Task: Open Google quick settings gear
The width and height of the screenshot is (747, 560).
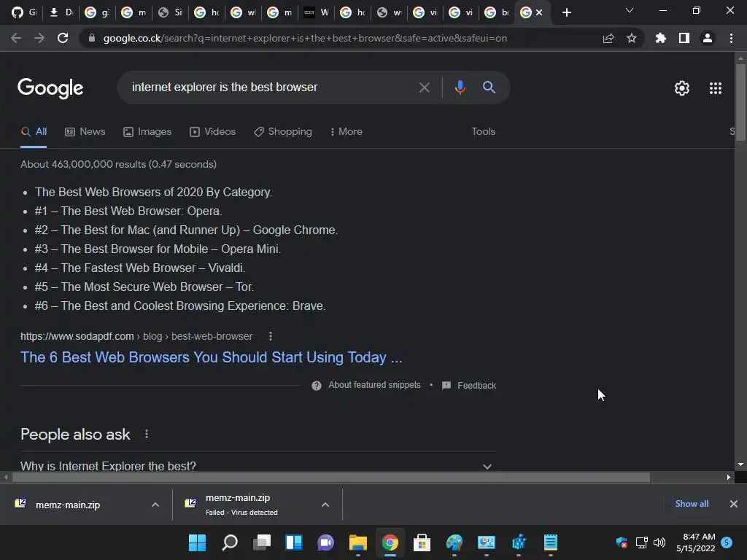Action: click(682, 88)
